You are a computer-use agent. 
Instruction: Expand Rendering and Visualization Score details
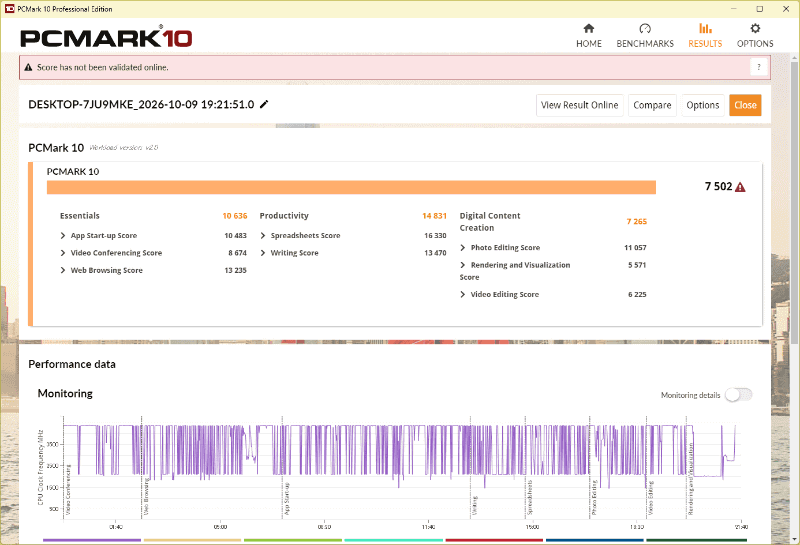pos(463,265)
